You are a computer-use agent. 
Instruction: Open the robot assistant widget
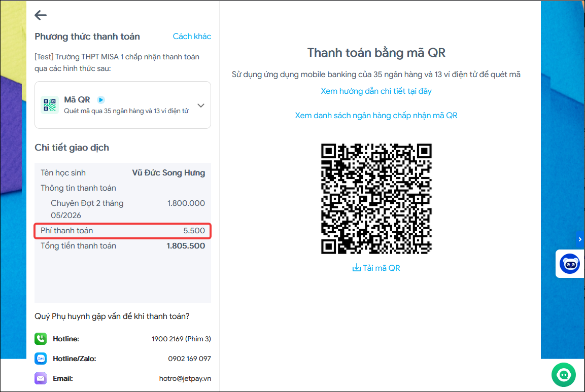[x=569, y=264]
